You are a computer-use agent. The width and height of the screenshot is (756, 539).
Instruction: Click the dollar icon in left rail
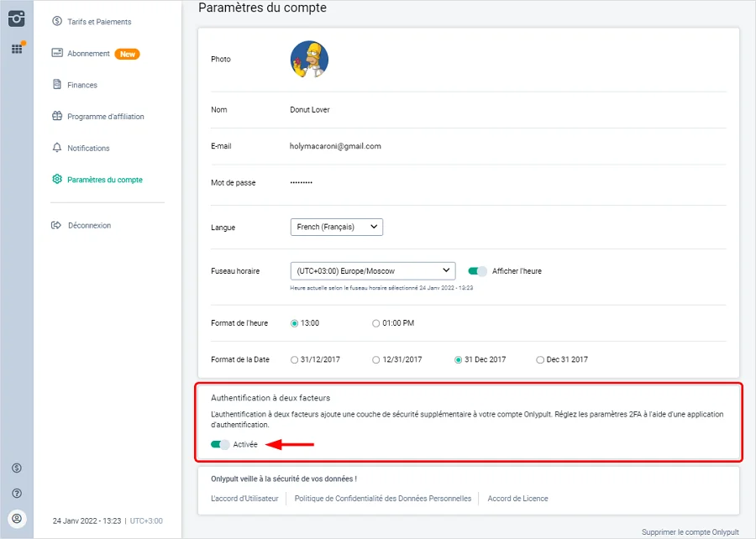tap(17, 468)
